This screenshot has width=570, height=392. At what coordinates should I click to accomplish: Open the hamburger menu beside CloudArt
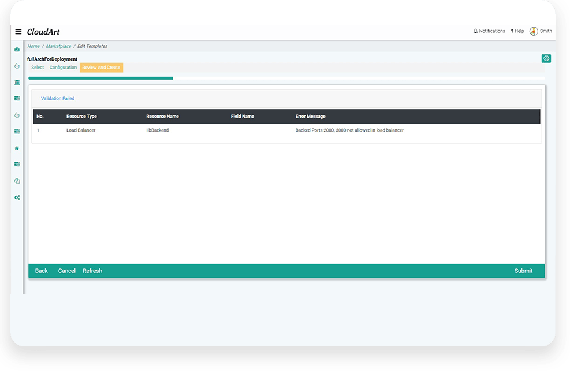pyautogui.click(x=18, y=32)
